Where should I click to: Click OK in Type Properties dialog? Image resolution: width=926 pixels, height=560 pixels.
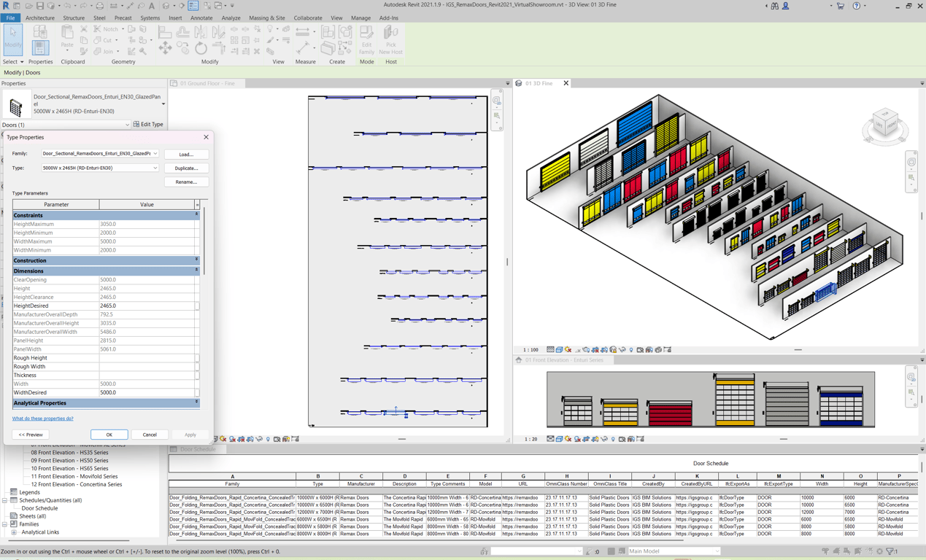(109, 435)
